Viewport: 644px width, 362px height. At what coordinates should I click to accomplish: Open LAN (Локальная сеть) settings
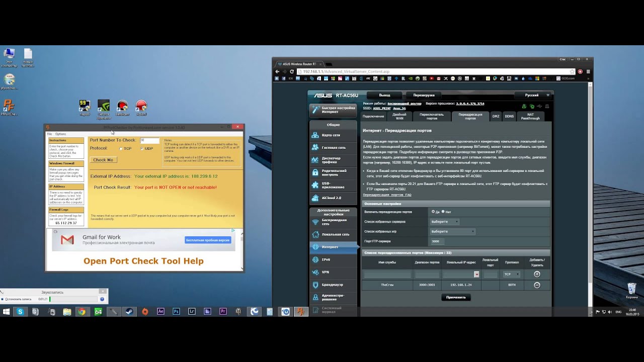[x=333, y=234]
